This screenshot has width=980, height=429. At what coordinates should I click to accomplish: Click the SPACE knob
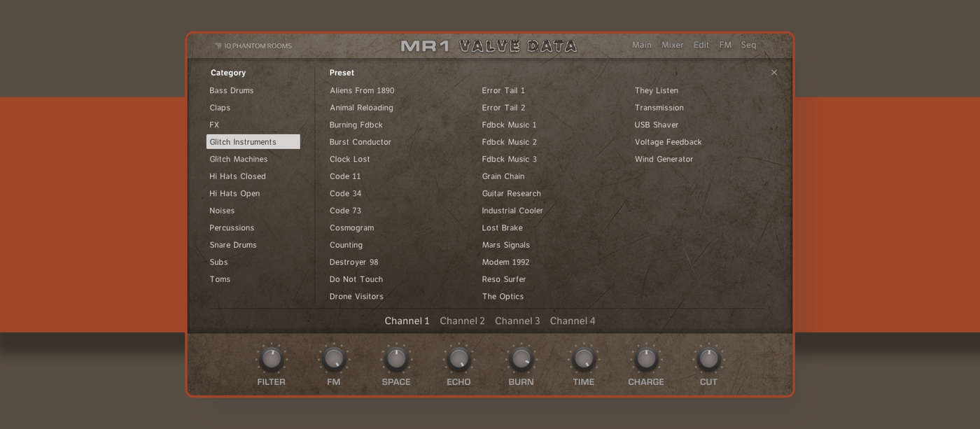[x=396, y=359]
